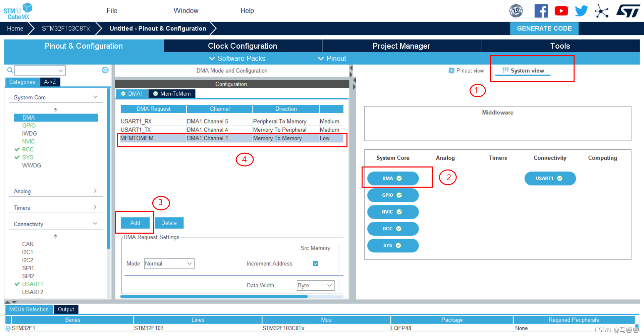The width and height of the screenshot is (644, 336).
Task: Open the STM32CubeMX logo home
Action: coord(18,11)
